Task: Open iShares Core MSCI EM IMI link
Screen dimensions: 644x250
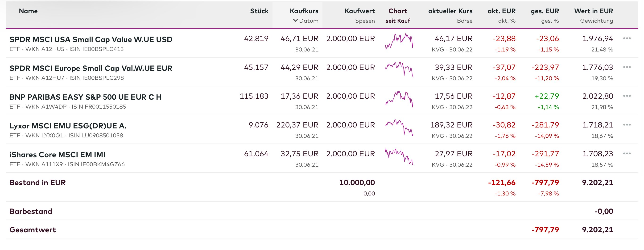Action: [x=58, y=155]
